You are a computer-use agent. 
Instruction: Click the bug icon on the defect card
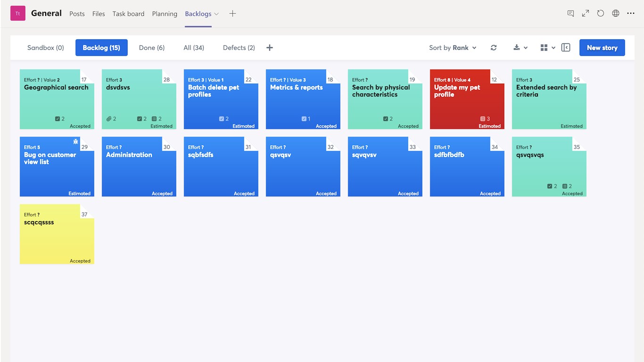[75, 141]
